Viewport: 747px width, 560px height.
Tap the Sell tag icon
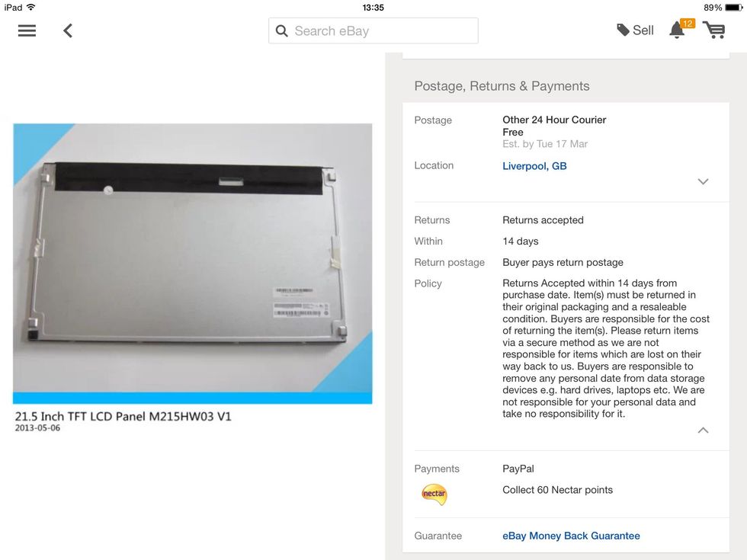[624, 30]
